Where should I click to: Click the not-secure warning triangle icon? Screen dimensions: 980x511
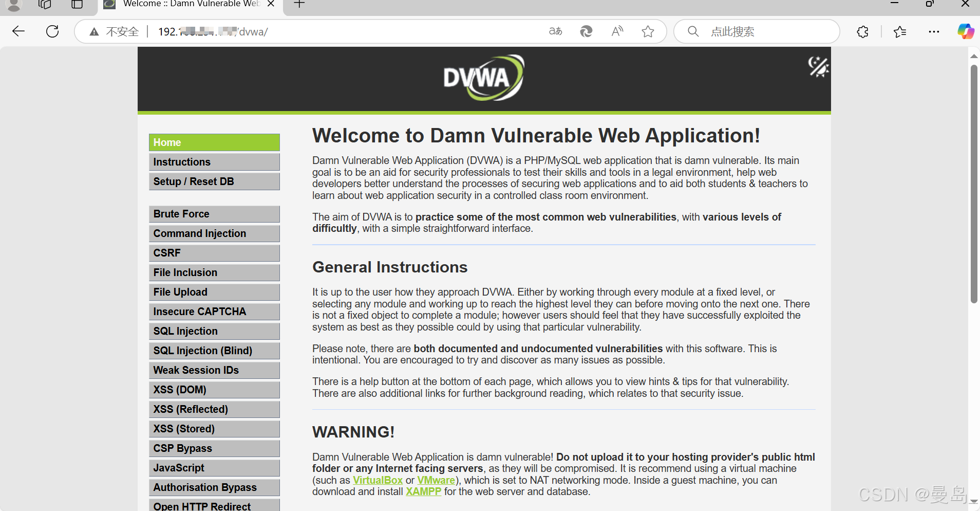(x=94, y=32)
